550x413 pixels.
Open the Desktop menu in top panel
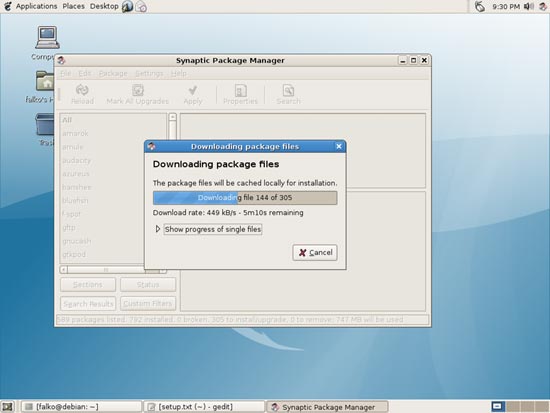point(104,6)
